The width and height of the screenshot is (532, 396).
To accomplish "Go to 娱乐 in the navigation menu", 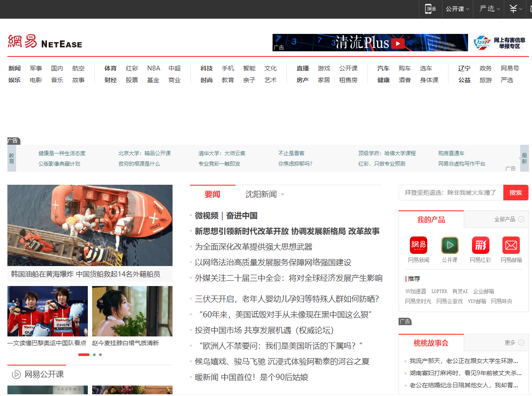I will [x=14, y=80].
